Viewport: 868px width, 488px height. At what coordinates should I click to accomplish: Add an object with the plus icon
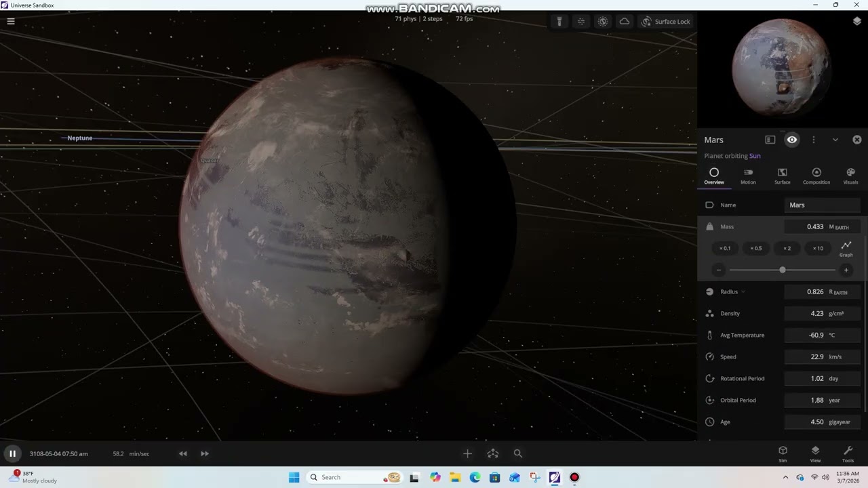[467, 453]
